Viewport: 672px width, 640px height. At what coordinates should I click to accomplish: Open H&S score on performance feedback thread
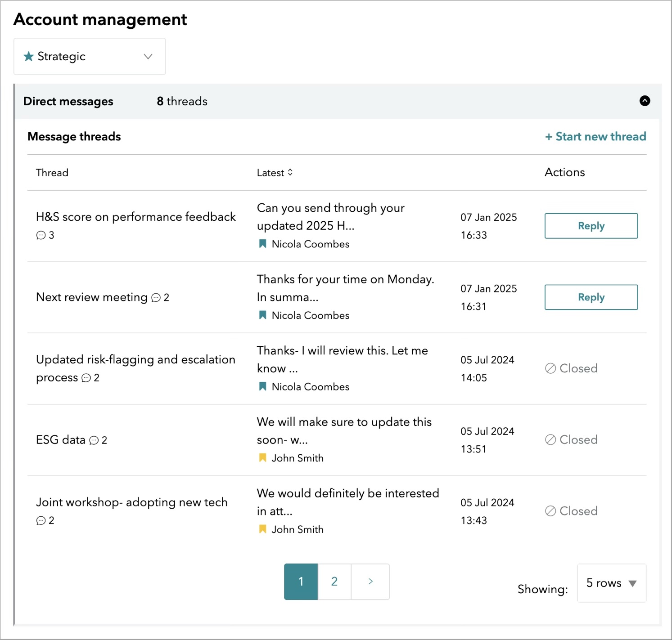click(x=136, y=217)
